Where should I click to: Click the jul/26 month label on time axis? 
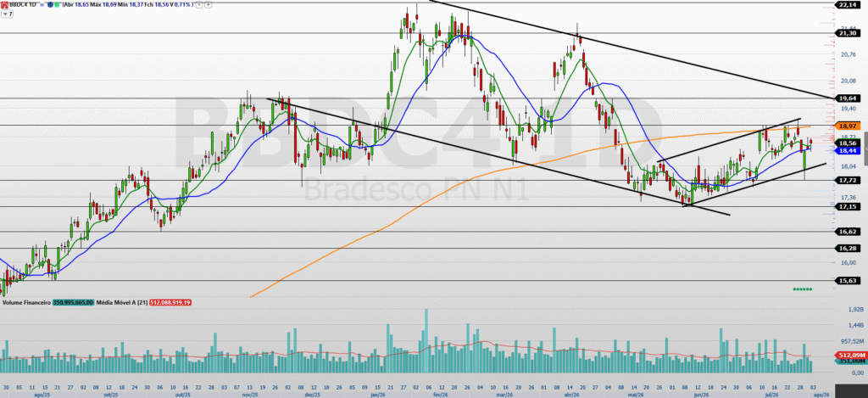coord(773,395)
